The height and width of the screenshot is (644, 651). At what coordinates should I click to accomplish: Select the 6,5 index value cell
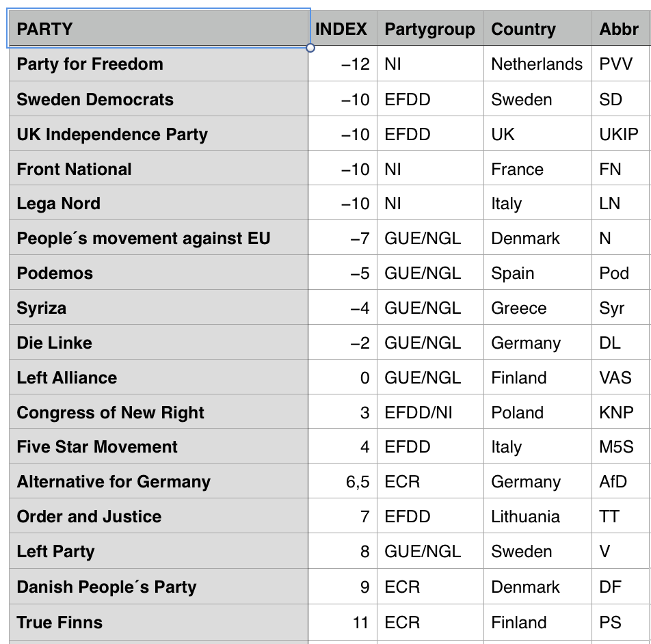click(x=342, y=482)
